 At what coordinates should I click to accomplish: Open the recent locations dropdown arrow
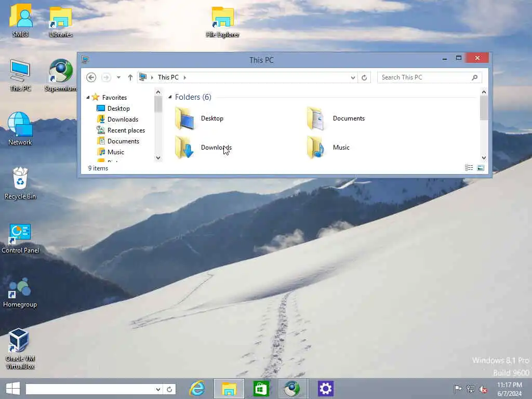118,77
